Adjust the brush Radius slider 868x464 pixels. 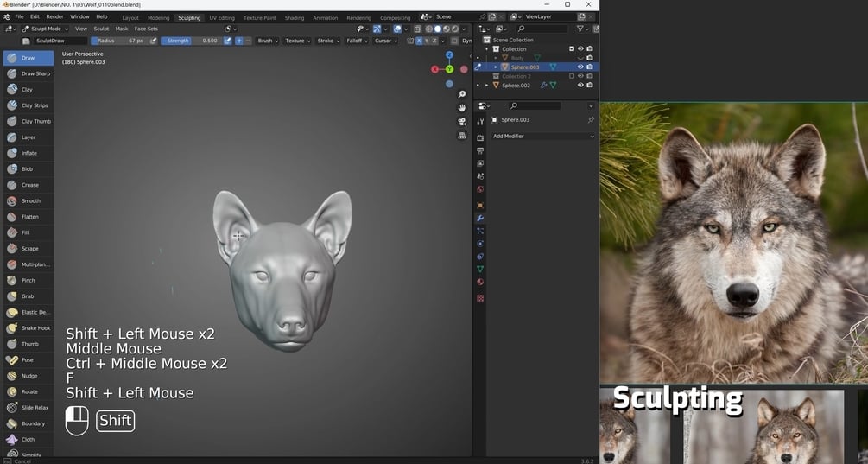coord(119,41)
